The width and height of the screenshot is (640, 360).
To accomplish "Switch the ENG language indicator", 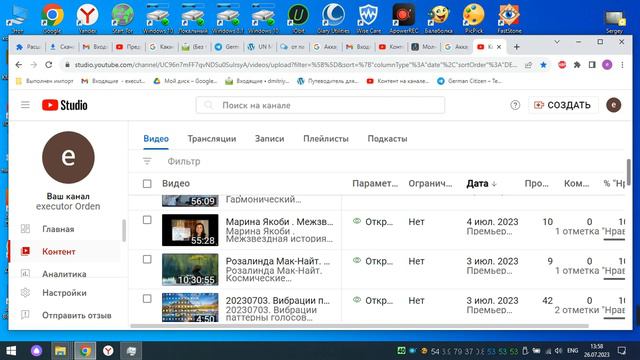I will [x=572, y=351].
